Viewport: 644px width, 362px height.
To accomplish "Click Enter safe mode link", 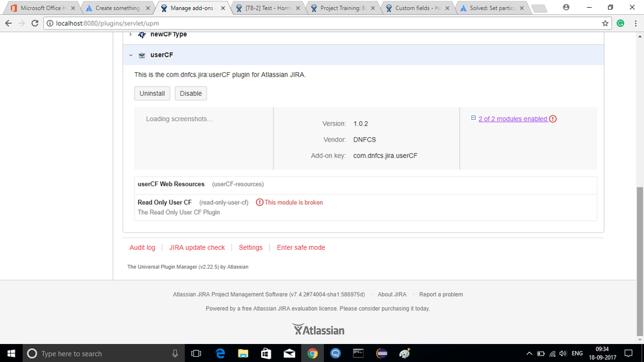I will coord(301,247).
